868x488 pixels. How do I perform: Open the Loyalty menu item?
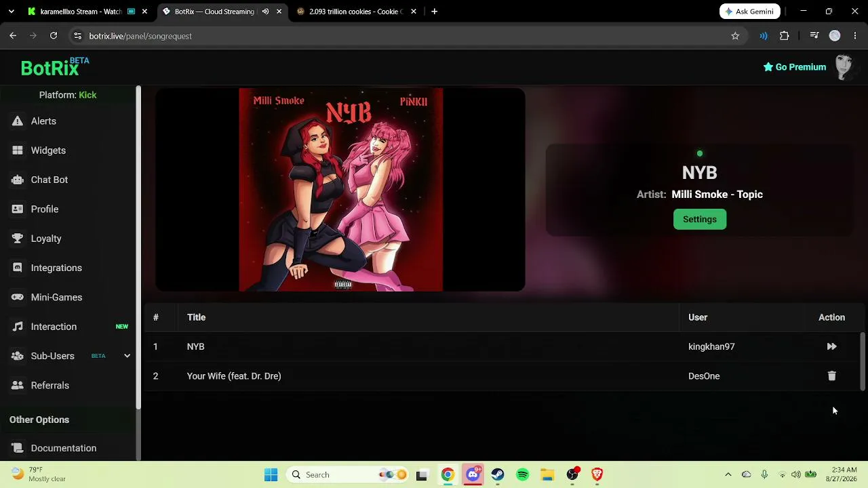tap(46, 239)
